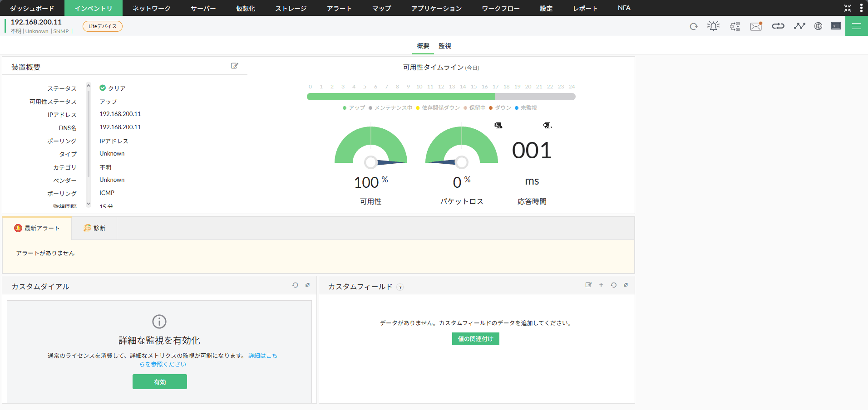Click the info icon above 詳細な監視を有効化
868x410 pixels.
[x=159, y=322]
